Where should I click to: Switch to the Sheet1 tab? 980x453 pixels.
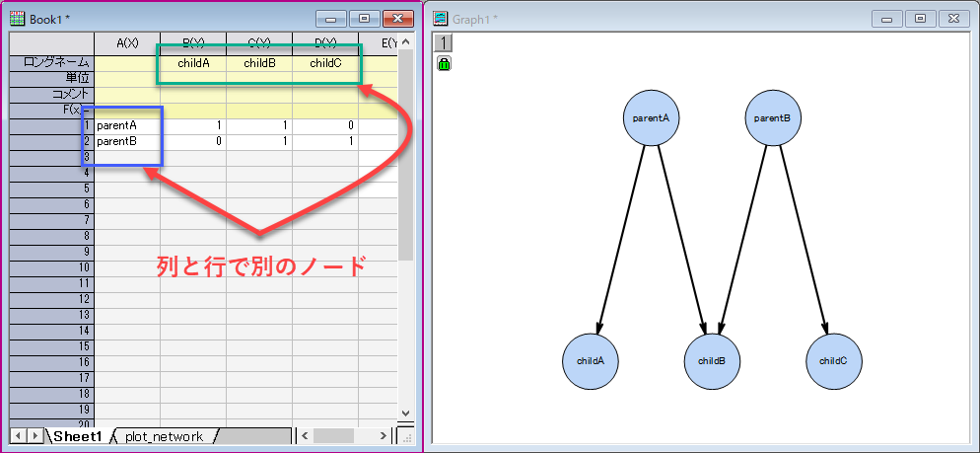coord(77,436)
